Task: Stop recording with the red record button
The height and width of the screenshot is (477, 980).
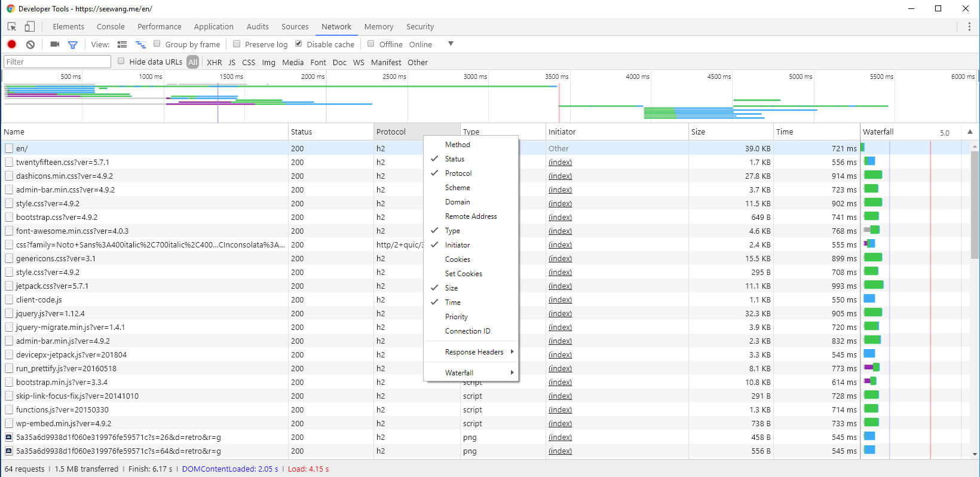Action: point(11,44)
